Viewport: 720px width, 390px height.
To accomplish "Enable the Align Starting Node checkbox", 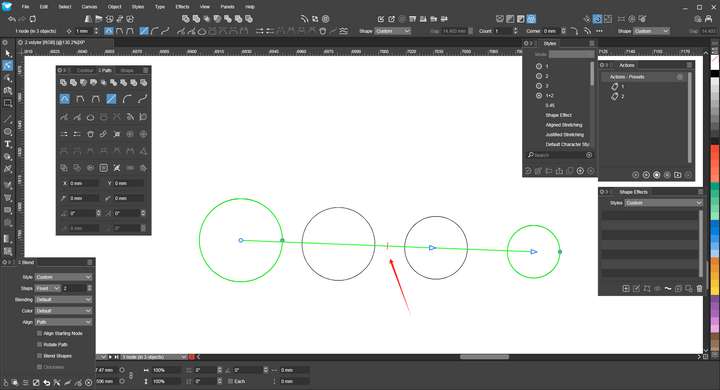I will (39, 333).
